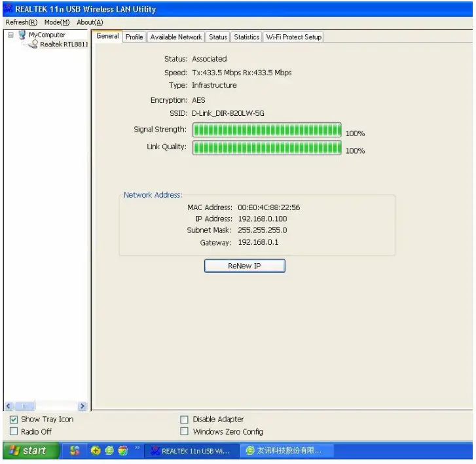This screenshot has width=476, height=464.
Task: Open the Refresh menu
Action: (21, 22)
